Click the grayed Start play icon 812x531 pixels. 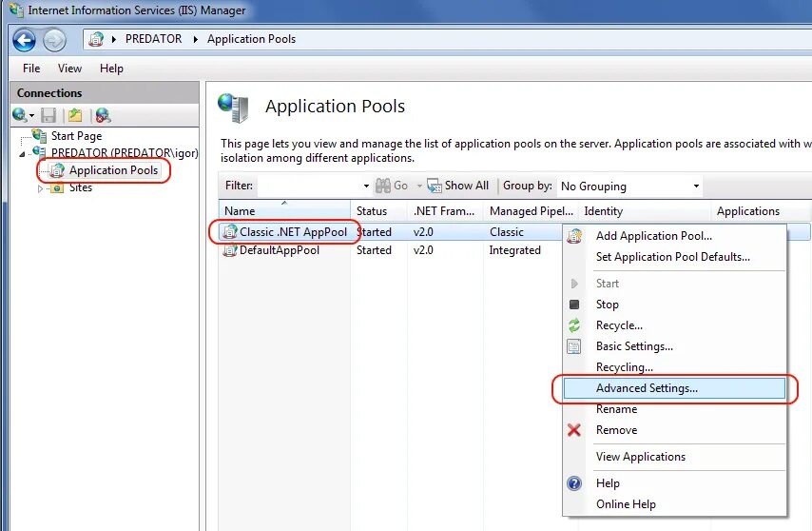click(x=574, y=284)
